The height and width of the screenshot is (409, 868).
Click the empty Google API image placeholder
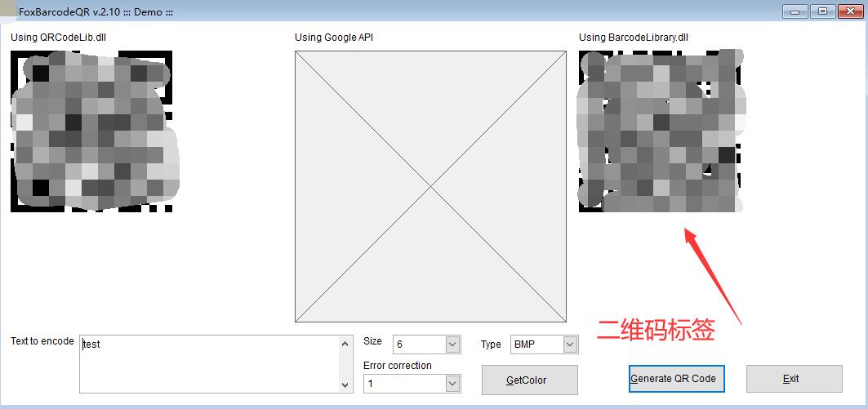[x=430, y=186]
